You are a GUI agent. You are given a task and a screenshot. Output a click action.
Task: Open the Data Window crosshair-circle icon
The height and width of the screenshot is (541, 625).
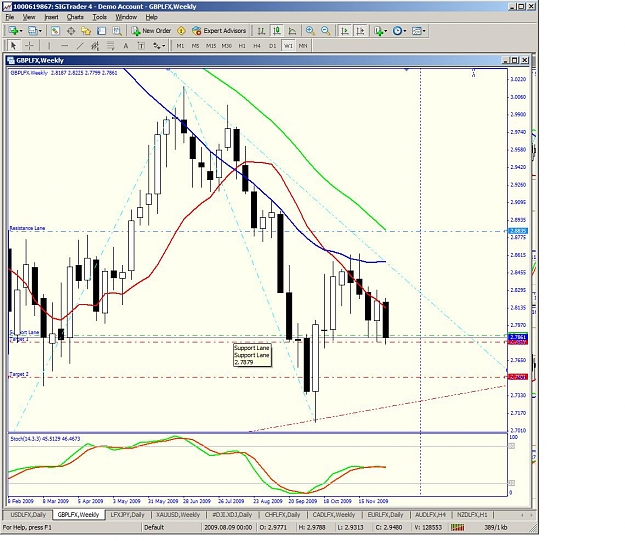coord(71,31)
